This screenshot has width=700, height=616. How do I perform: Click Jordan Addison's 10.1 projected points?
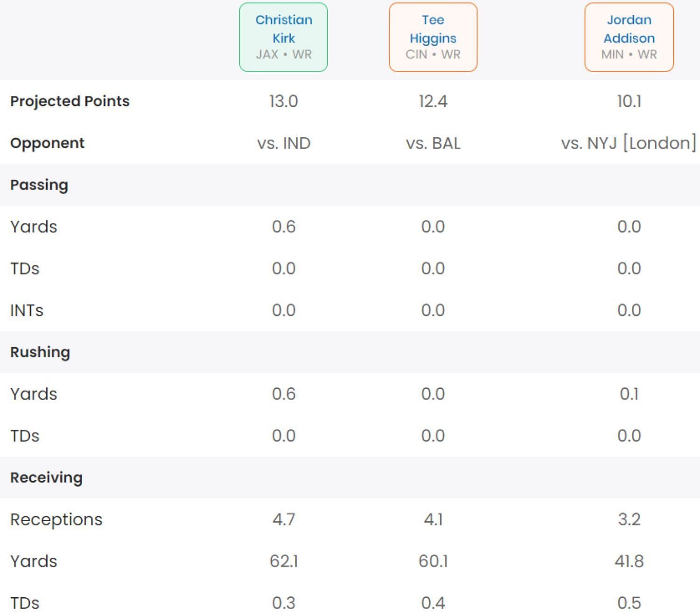point(629,101)
